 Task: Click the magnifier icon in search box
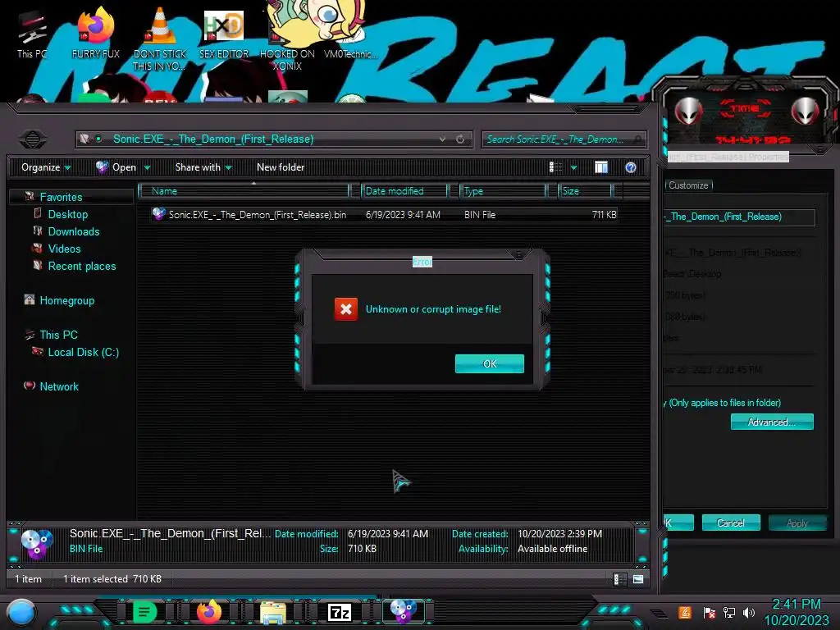637,139
